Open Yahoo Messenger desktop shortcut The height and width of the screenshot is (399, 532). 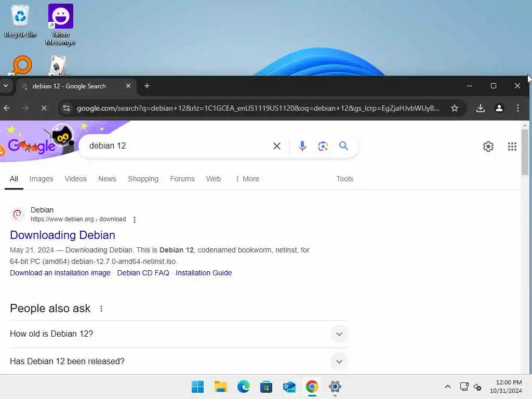coord(60,24)
